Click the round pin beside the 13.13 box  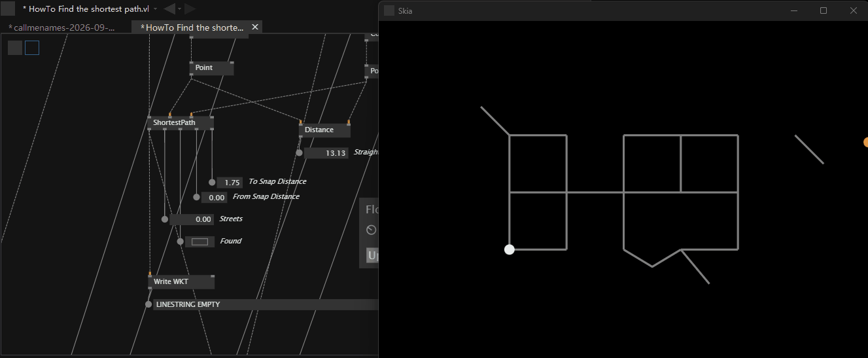click(x=300, y=153)
